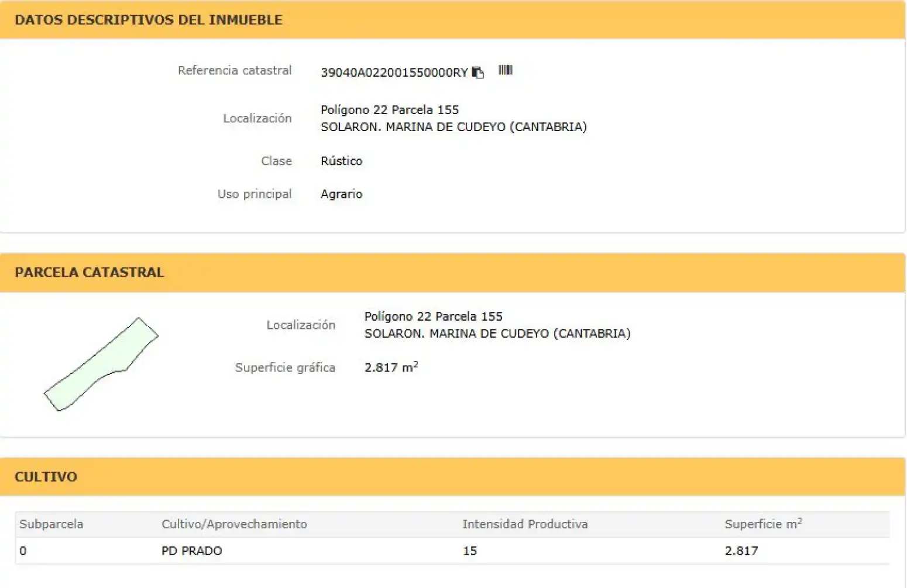Select the 'PD PRADO' crop cell

[191, 551]
